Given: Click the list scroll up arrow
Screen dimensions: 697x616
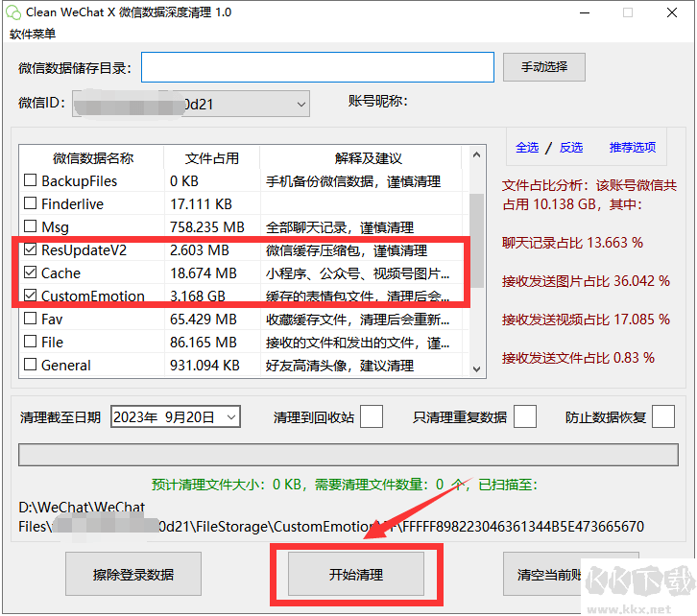Looking at the screenshot, I should point(476,155).
